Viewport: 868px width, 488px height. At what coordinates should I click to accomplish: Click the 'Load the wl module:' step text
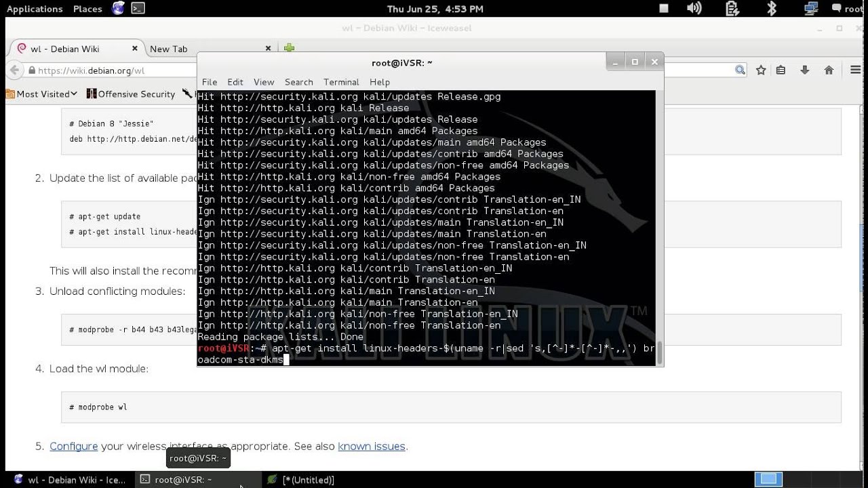click(x=99, y=369)
